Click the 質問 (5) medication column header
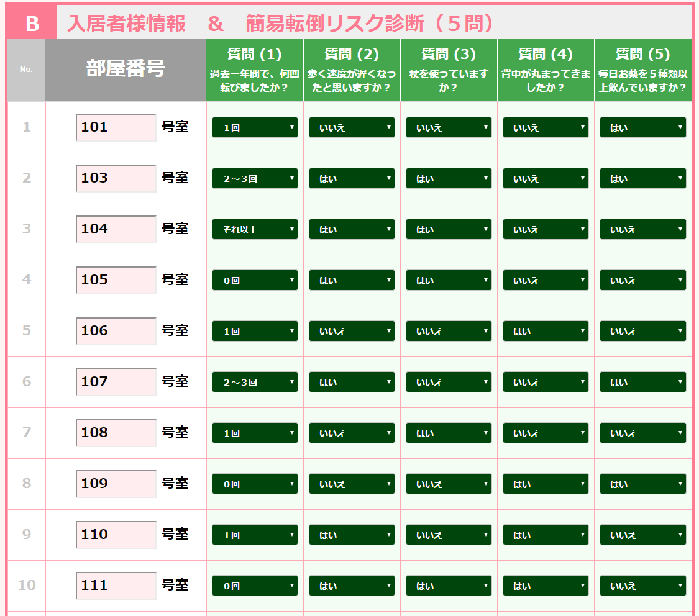 pyautogui.click(x=642, y=70)
